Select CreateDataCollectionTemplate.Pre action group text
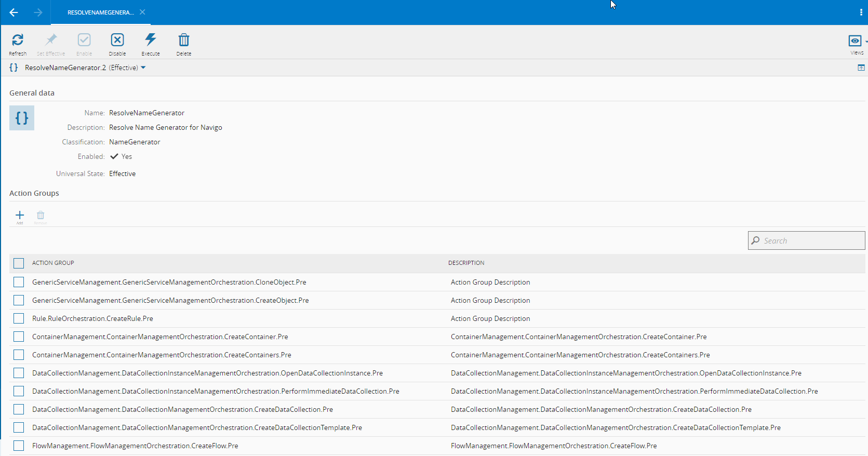868x456 pixels. [x=197, y=427]
